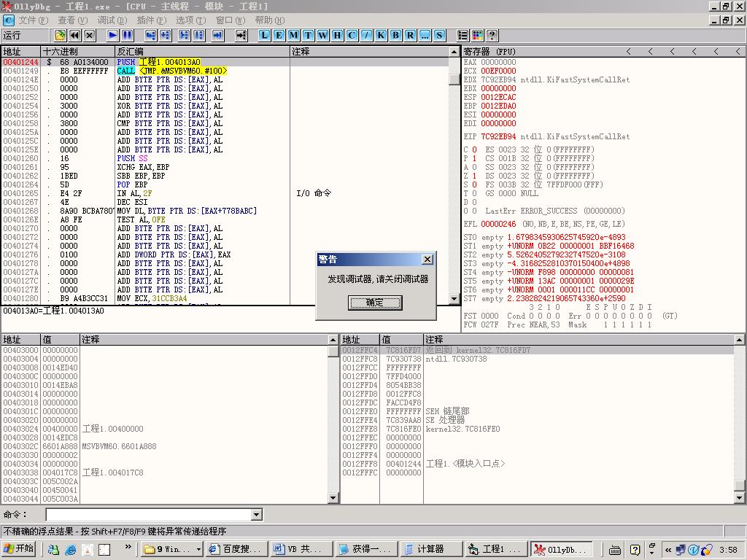Click the Open file toolbar icon

click(x=60, y=35)
